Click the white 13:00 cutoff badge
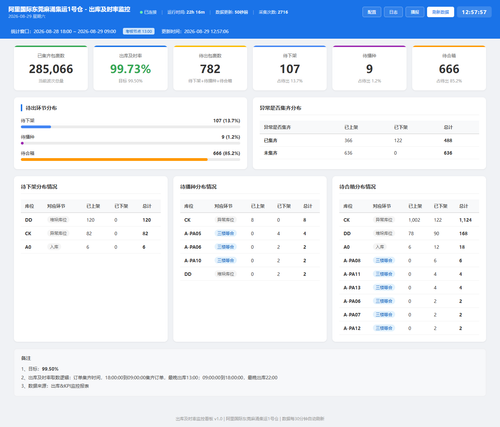The width and height of the screenshot is (500, 427). tap(139, 31)
